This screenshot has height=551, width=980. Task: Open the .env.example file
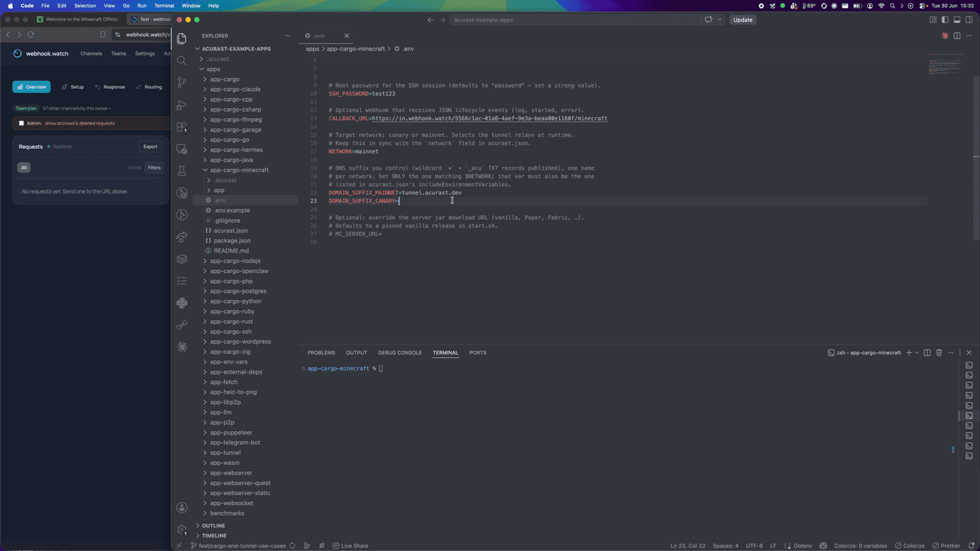pos(232,211)
